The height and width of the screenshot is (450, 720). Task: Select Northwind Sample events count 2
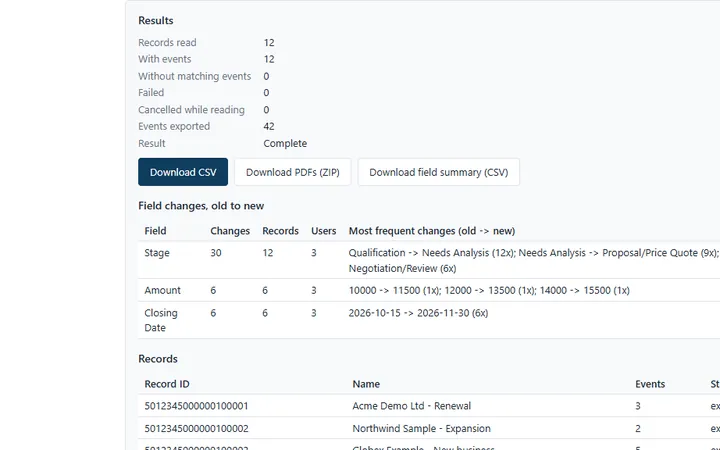tap(638, 429)
